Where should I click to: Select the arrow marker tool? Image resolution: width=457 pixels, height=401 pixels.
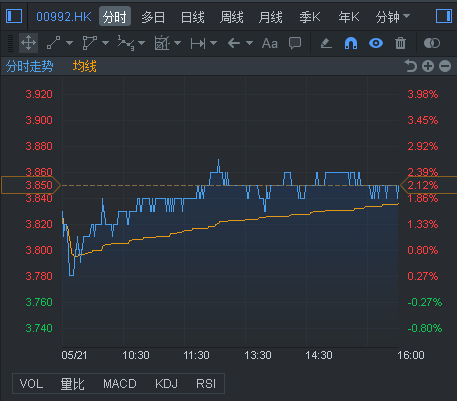pyautogui.click(x=234, y=43)
